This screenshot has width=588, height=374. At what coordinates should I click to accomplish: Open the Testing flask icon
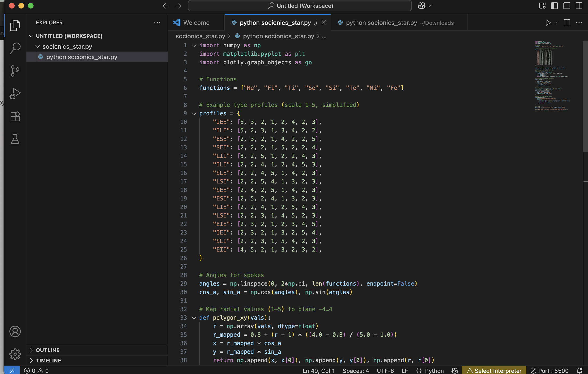15,139
